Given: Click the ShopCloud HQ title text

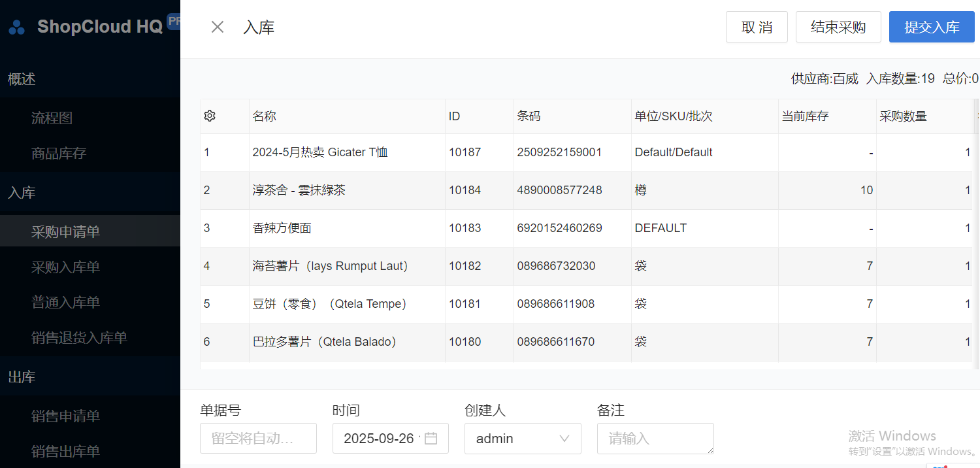Looking at the screenshot, I should [100, 27].
